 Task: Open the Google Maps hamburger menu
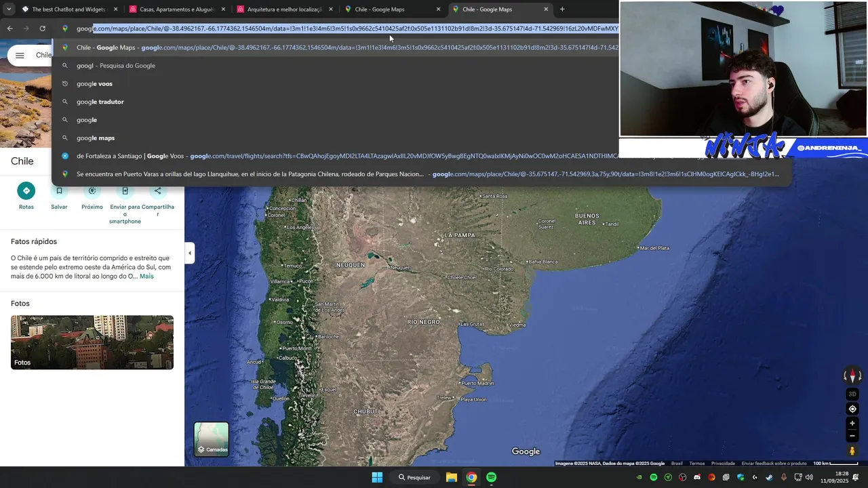[20, 56]
